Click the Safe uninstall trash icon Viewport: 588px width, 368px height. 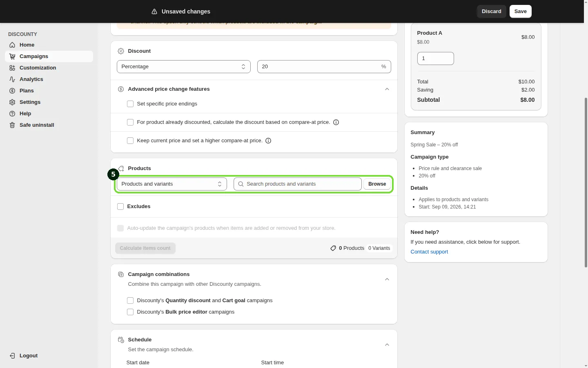point(12,125)
